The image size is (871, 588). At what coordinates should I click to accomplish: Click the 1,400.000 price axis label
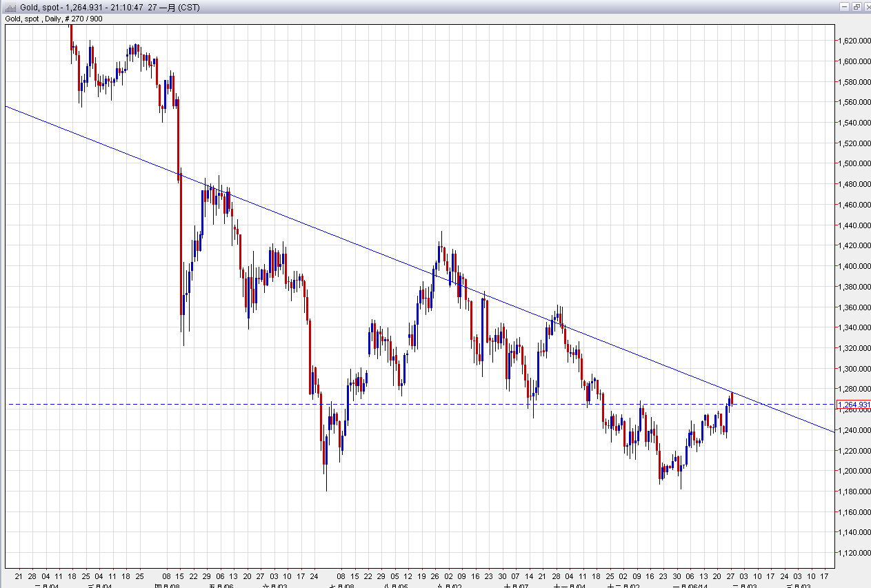pyautogui.click(x=854, y=266)
